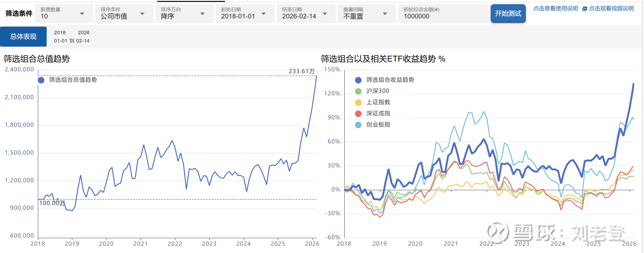The width and height of the screenshot is (644, 253).
Task: Open the 重置间隔 不重置 dropdown
Action: coord(367,14)
